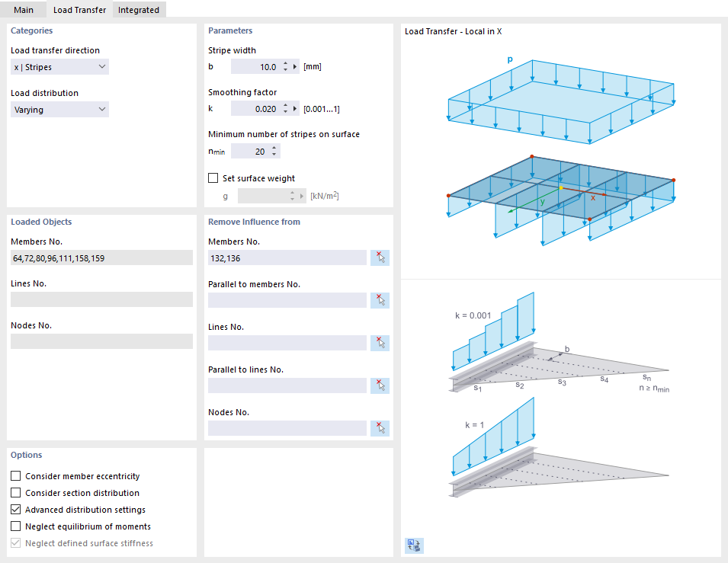Viewport: 728px width, 563px height.
Task: Increase stripe width b using the up arrow
Action: click(x=286, y=62)
